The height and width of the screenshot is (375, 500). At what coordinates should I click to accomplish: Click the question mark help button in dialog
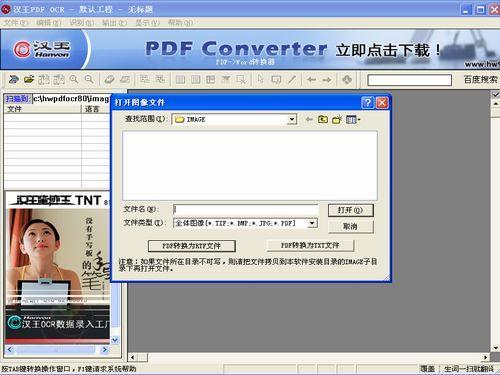[x=367, y=103]
